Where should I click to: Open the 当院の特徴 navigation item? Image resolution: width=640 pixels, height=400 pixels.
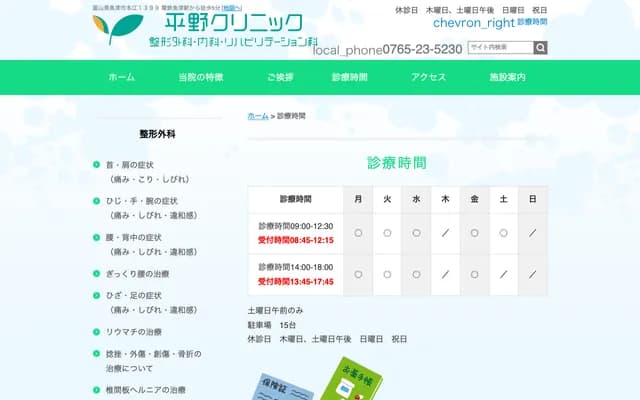[201, 77]
